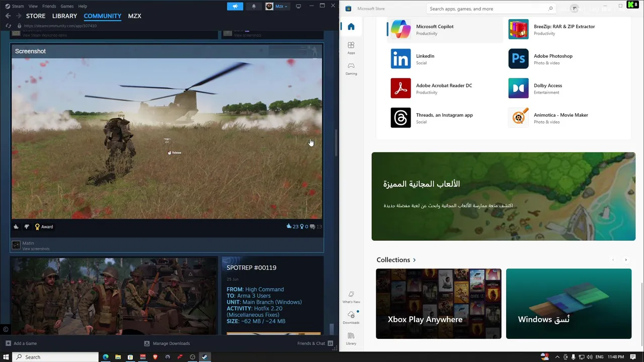Open File Explorer from taskbar
Image resolution: width=644 pixels, height=362 pixels.
pos(118,357)
